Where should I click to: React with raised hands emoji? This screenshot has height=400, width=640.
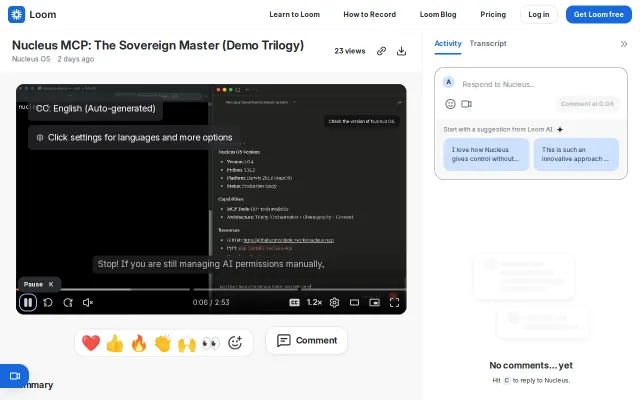[x=187, y=343]
